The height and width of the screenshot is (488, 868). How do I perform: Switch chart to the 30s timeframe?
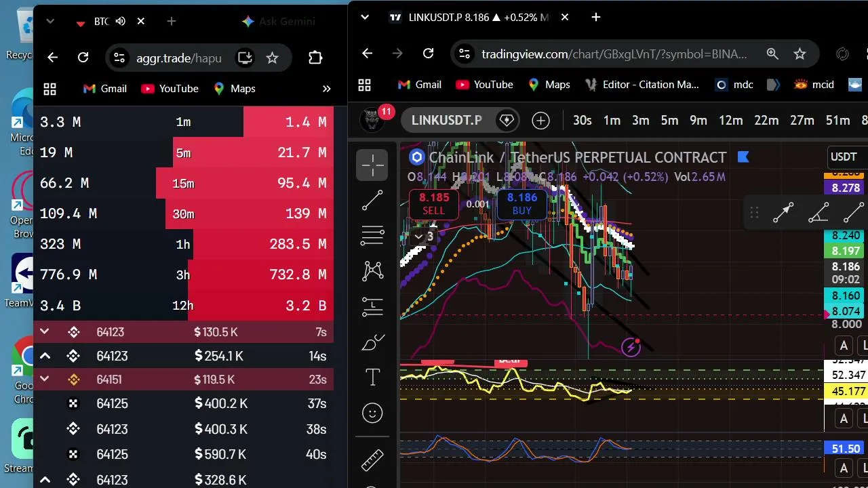tap(583, 121)
